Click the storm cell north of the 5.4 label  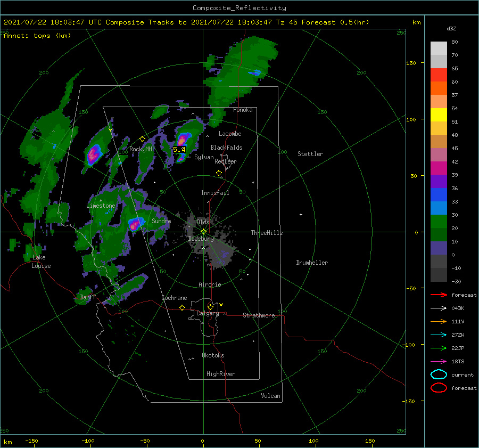(183, 139)
